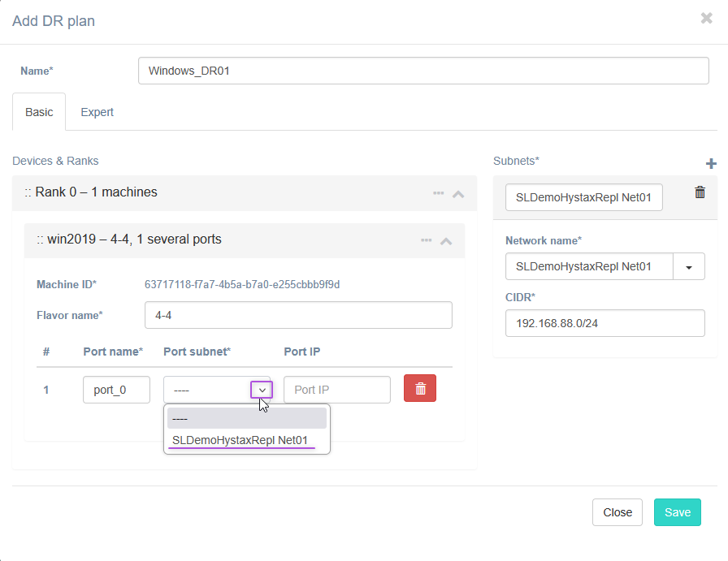This screenshot has width=728, height=561.
Task: Collapse the Rank 0 section
Action: pos(458,193)
